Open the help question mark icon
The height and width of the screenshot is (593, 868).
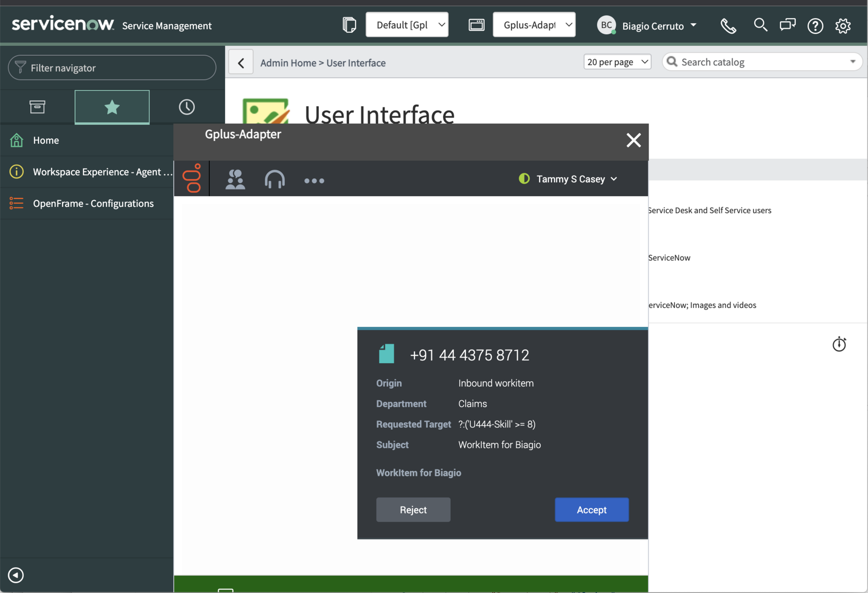click(x=815, y=26)
